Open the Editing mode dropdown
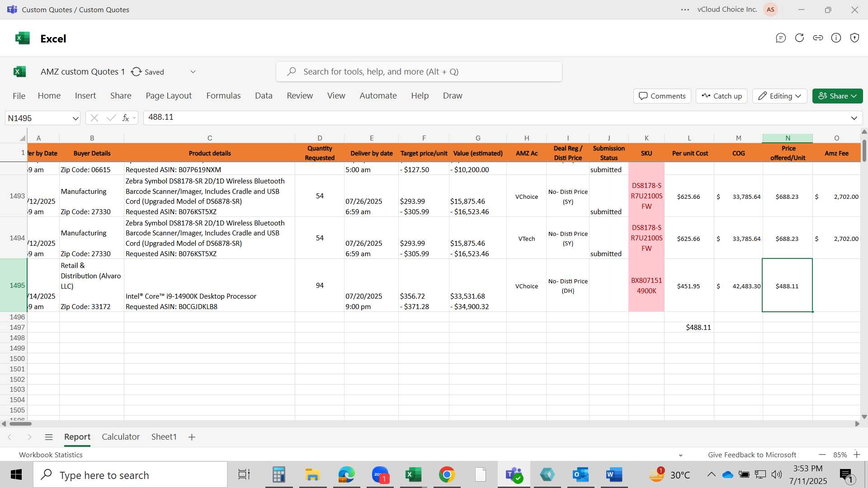Viewport: 868px width, 488px height. click(780, 96)
